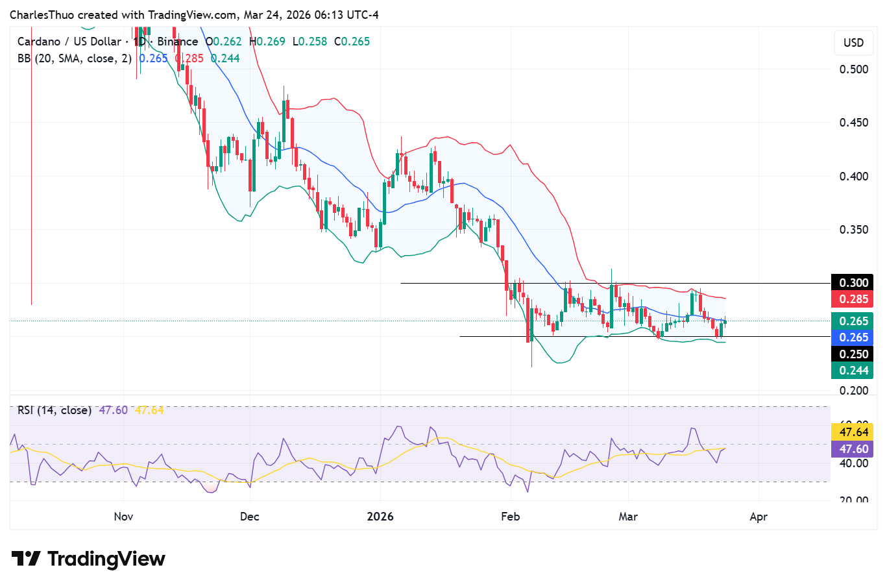Select the purple 47.60 RSI value tag

click(x=853, y=449)
